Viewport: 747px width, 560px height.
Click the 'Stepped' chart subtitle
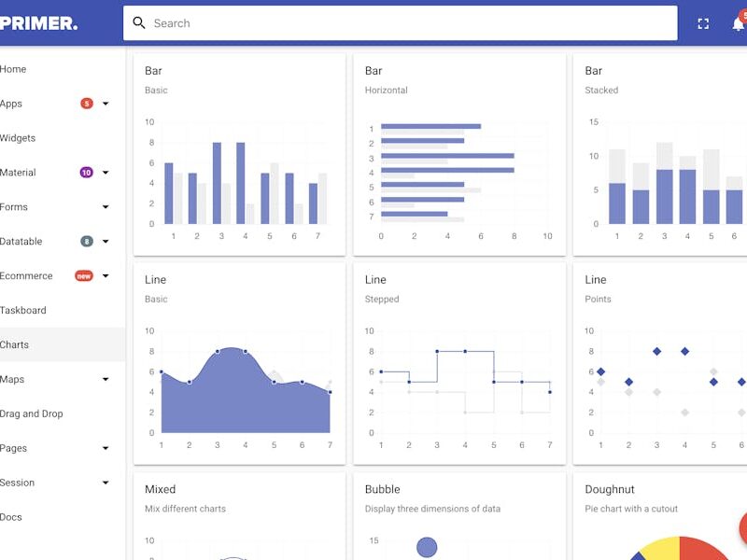(382, 299)
